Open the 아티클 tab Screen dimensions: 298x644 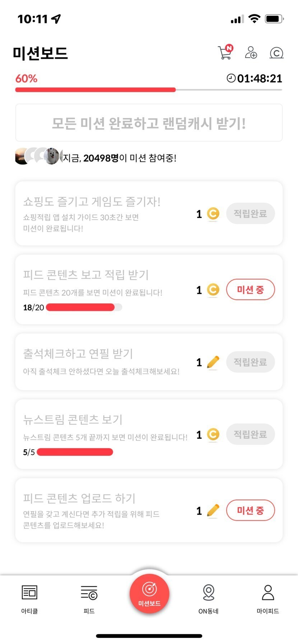[x=29, y=599]
